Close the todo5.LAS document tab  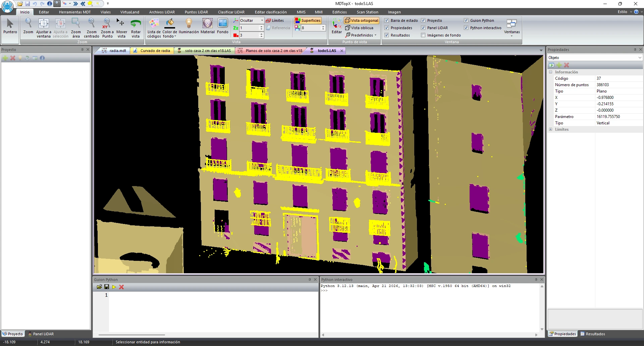point(342,51)
